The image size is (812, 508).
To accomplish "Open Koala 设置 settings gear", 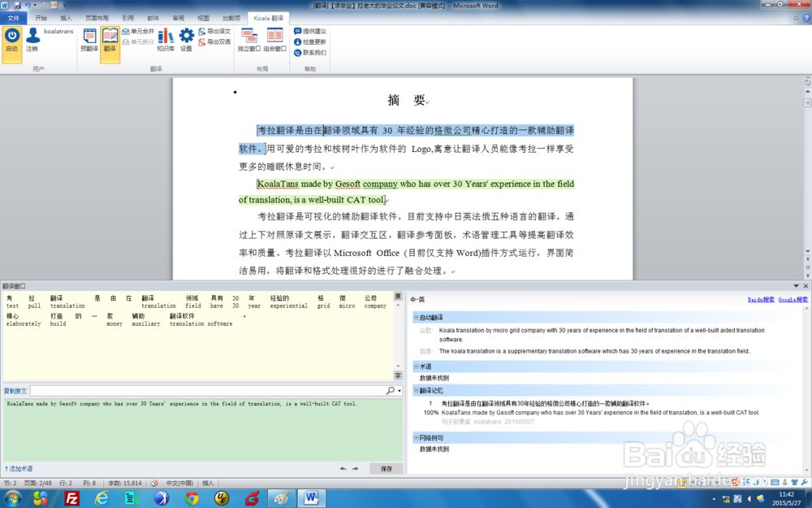I will coord(187,41).
